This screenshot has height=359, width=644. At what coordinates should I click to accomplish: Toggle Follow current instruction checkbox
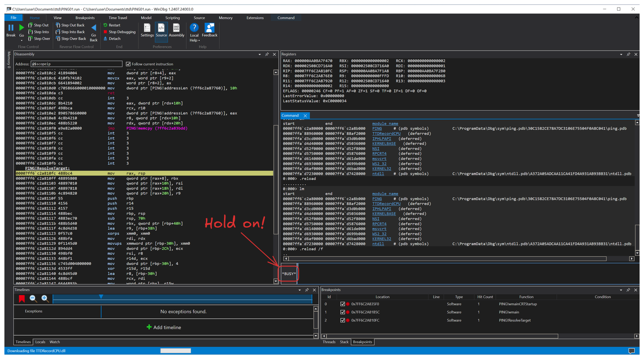coord(128,64)
